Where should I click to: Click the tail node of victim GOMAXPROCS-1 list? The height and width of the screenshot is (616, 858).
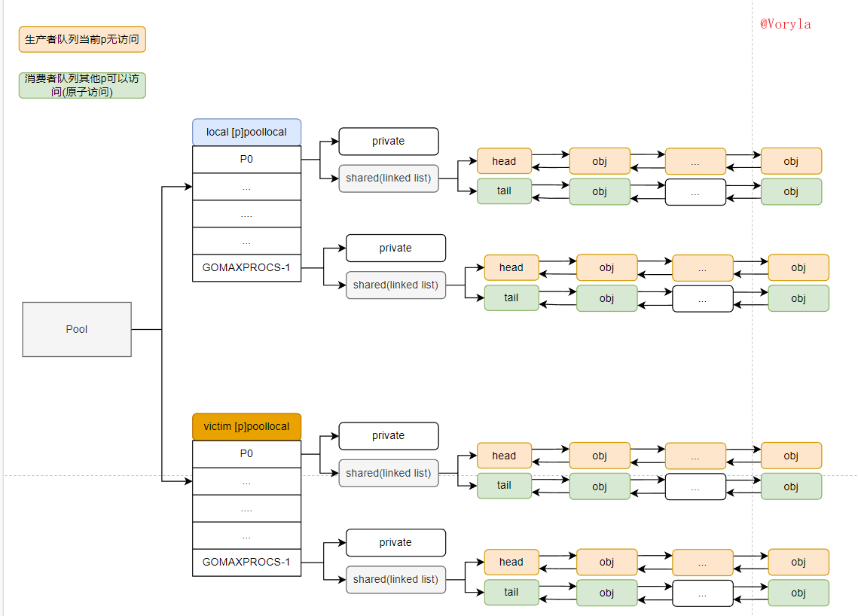[x=511, y=593]
